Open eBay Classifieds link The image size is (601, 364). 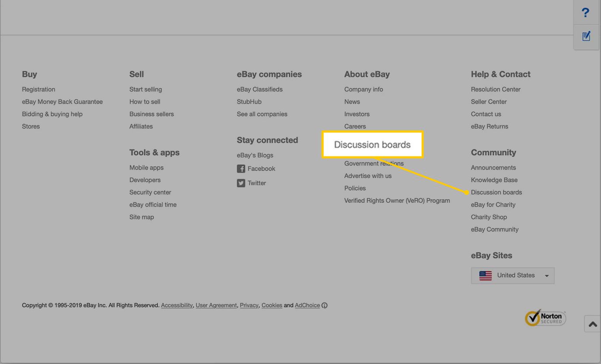260,89
